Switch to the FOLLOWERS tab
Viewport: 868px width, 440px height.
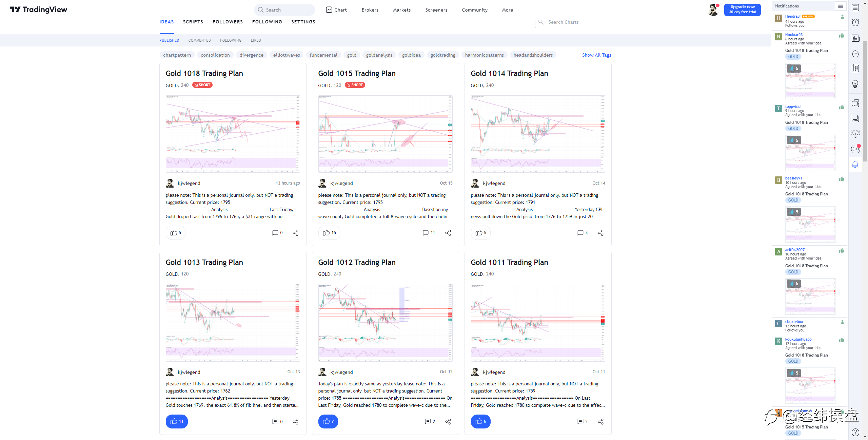pyautogui.click(x=228, y=22)
